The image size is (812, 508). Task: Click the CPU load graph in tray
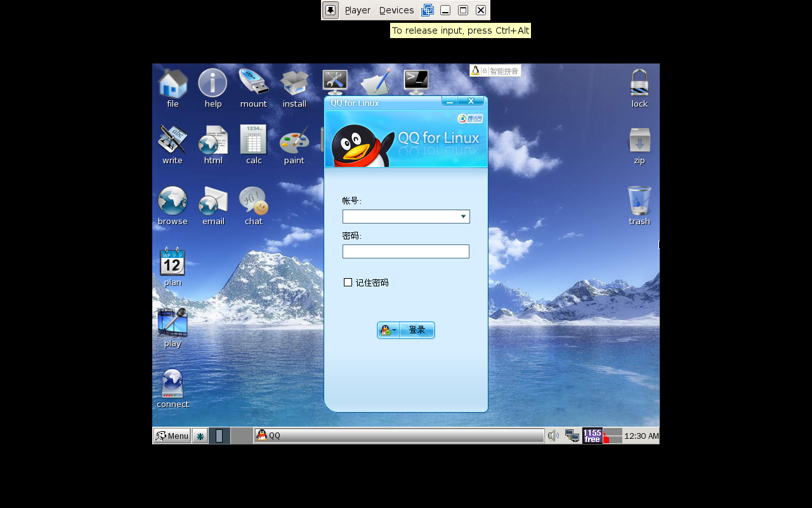pyautogui.click(x=613, y=436)
